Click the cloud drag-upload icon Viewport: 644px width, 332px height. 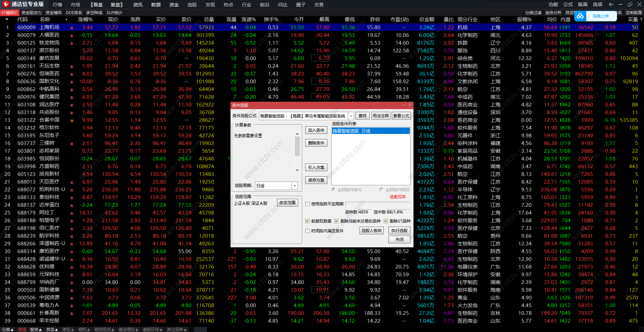(x=580, y=16)
